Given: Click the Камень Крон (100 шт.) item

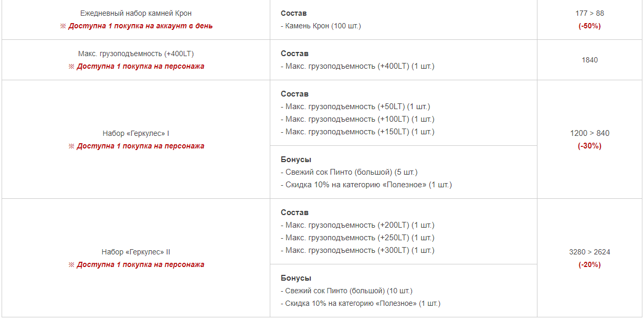Looking at the screenshot, I should (x=323, y=26).
